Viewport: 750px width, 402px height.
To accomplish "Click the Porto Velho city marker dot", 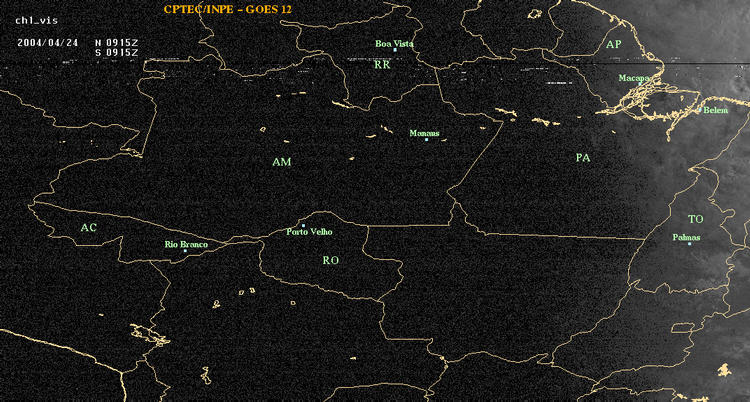I will [303, 225].
